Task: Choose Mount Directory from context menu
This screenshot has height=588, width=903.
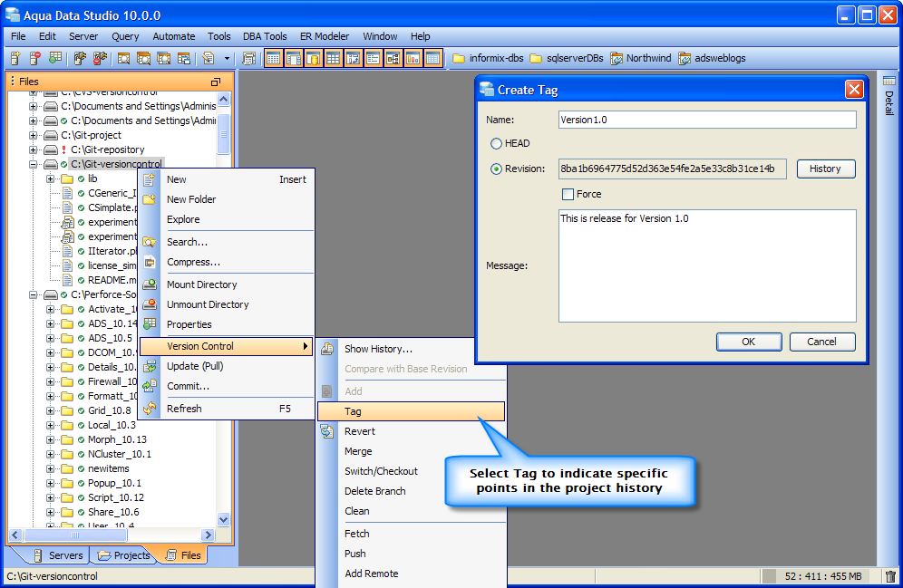Action: [x=227, y=284]
